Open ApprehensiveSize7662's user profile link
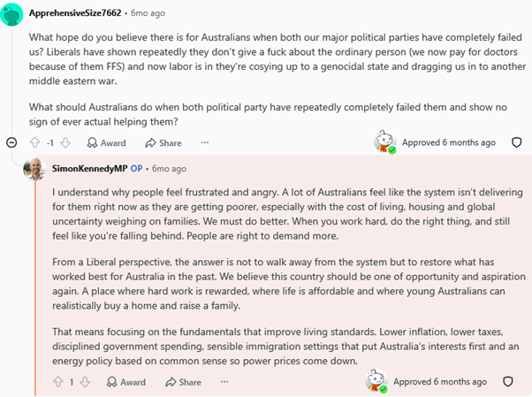This screenshot has height=397, width=532. pyautogui.click(x=75, y=13)
